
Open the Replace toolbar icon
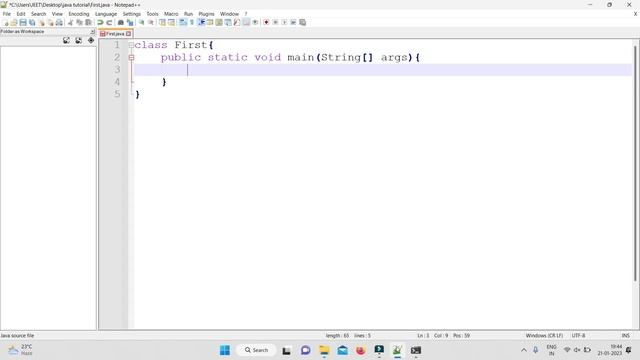click(x=130, y=22)
